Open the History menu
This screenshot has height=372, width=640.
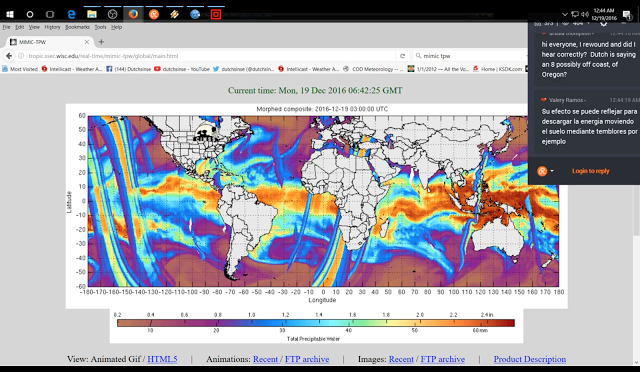pos(52,27)
